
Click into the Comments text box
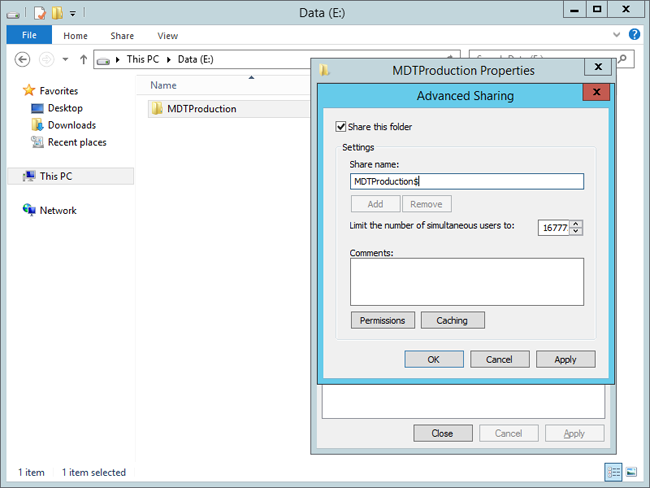coord(466,281)
